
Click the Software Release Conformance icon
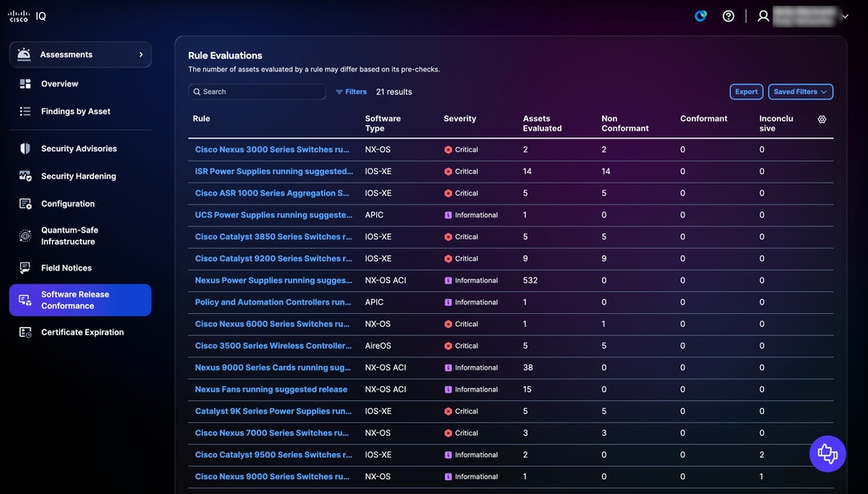pyautogui.click(x=25, y=300)
